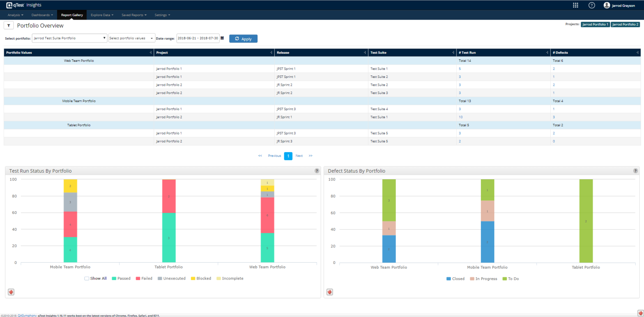Open help for Test Run Status By Portfolio
This screenshot has width=644, height=317.
pyautogui.click(x=317, y=171)
